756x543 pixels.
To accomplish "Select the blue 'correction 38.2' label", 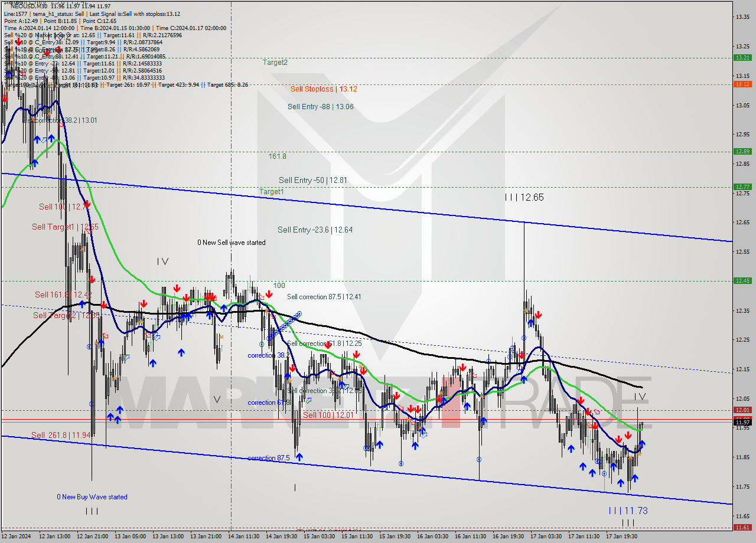I will pos(269,355).
